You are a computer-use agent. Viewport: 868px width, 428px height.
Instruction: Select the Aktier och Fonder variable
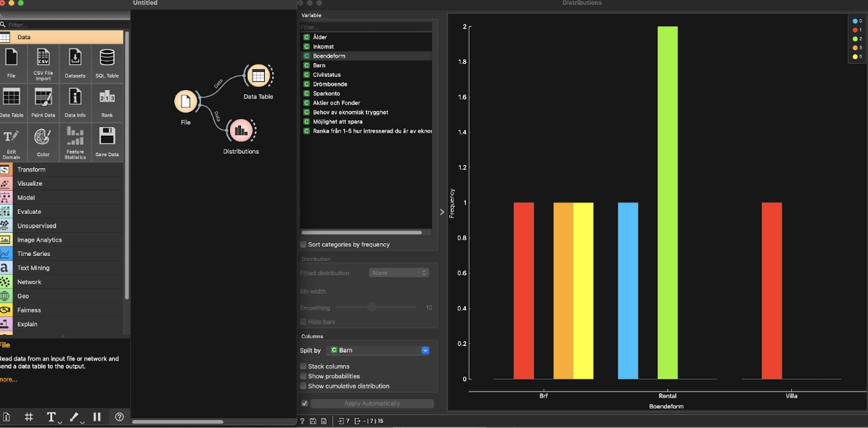click(366, 103)
